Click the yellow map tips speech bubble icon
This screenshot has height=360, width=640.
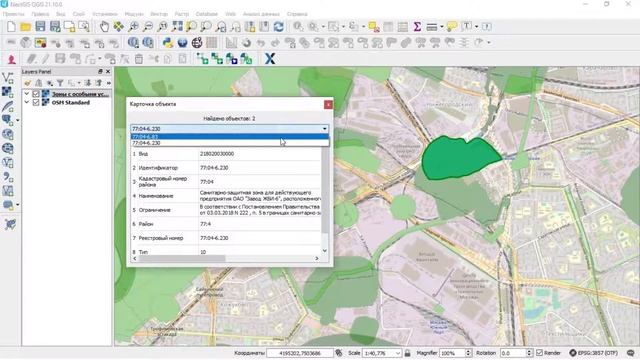pos(451,27)
